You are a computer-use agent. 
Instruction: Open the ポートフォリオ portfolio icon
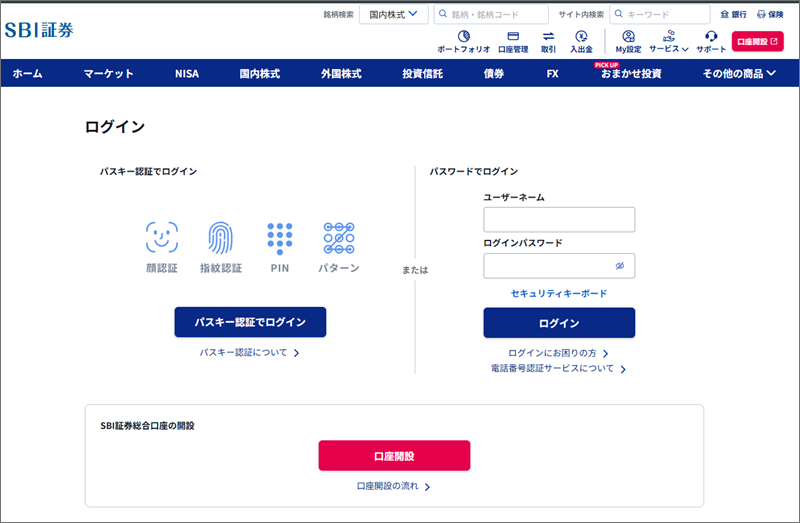point(463,41)
